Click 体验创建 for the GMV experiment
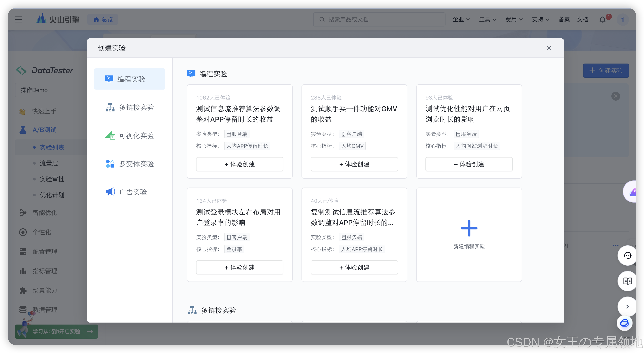644x353 pixels. pos(354,164)
